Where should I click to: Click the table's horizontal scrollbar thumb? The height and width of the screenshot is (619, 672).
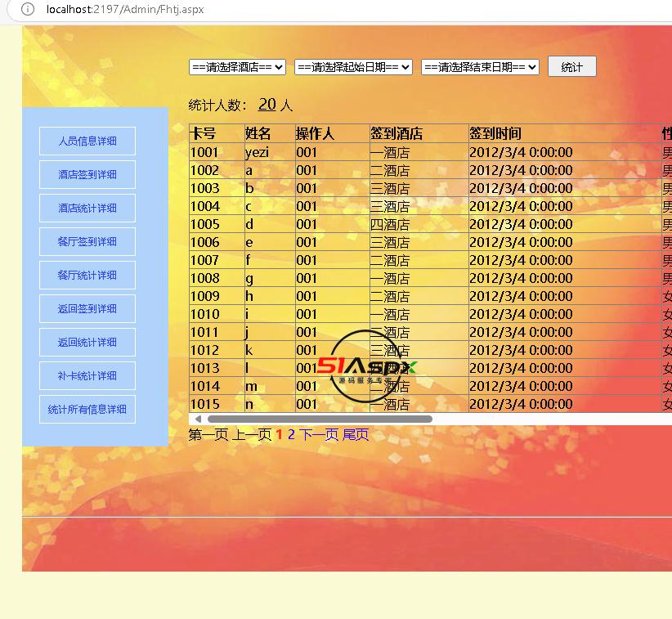pos(320,419)
